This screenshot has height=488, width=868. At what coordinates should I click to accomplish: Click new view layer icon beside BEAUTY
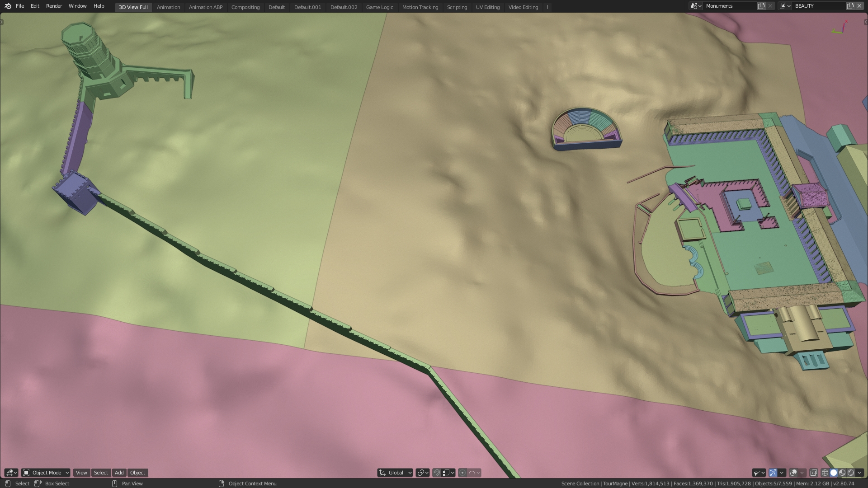pyautogui.click(x=850, y=6)
